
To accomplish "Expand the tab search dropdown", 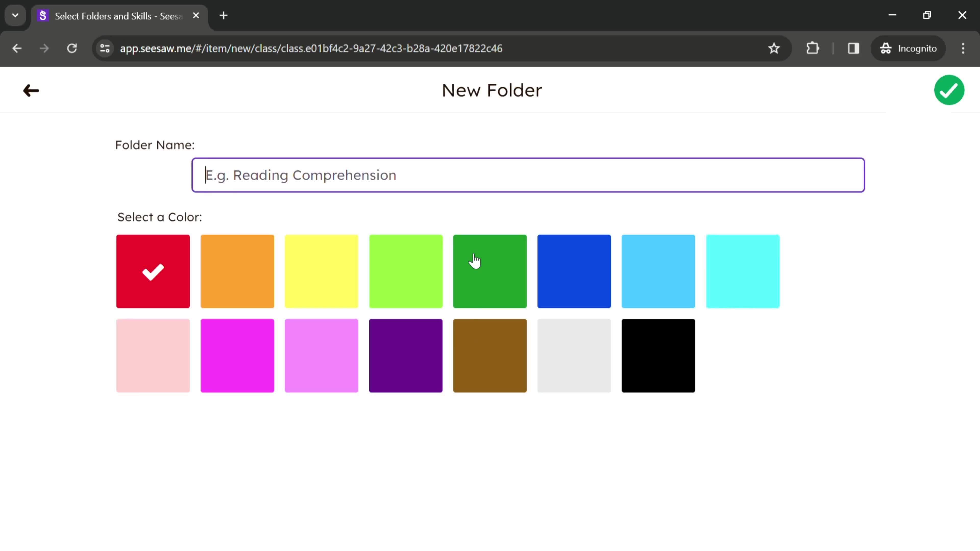I will click(x=15, y=16).
